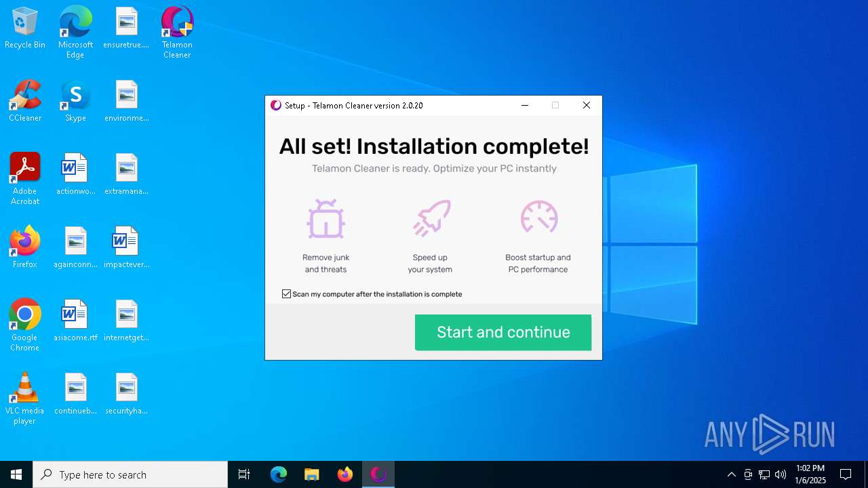Viewport: 868px width, 488px height.
Task: Select the Recycle Bin desktop icon
Action: pyautogui.click(x=25, y=28)
